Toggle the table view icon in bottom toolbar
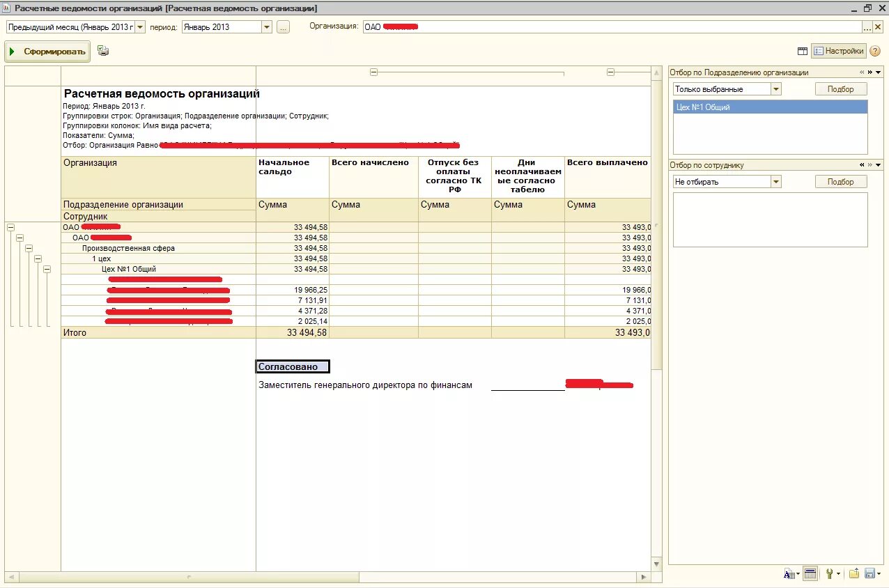 click(x=810, y=574)
